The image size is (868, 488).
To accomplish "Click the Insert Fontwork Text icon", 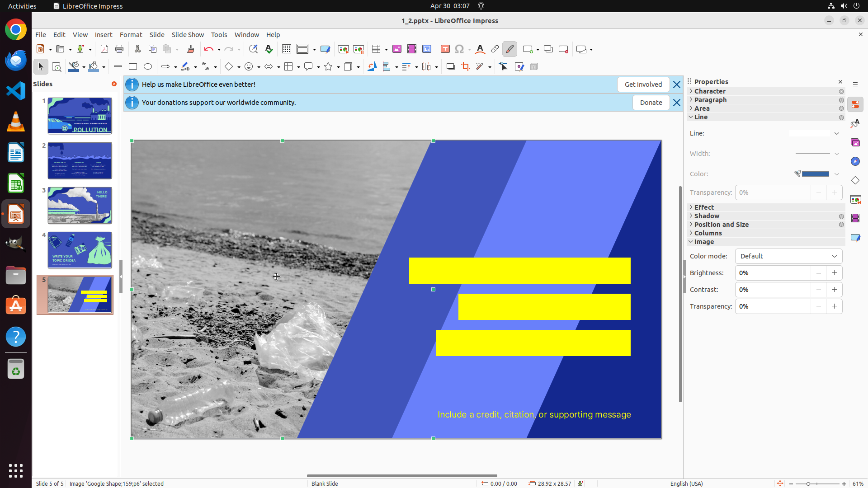I will (x=480, y=49).
